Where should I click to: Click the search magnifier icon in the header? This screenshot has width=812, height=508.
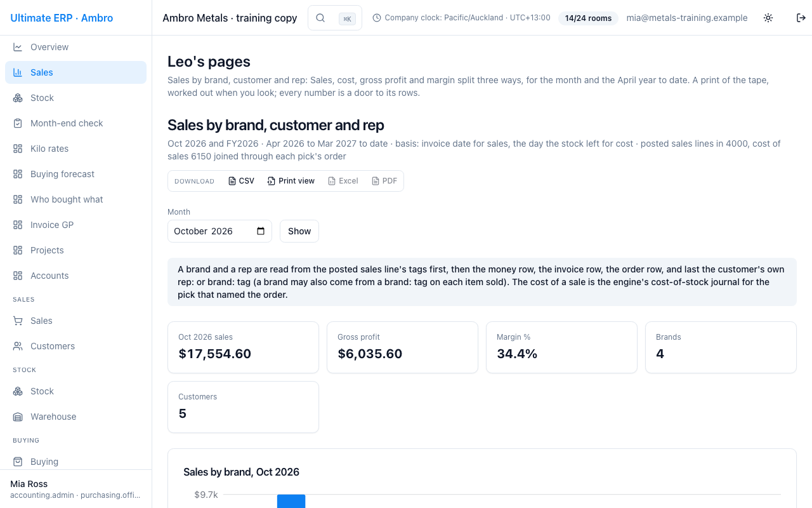pyautogui.click(x=320, y=18)
